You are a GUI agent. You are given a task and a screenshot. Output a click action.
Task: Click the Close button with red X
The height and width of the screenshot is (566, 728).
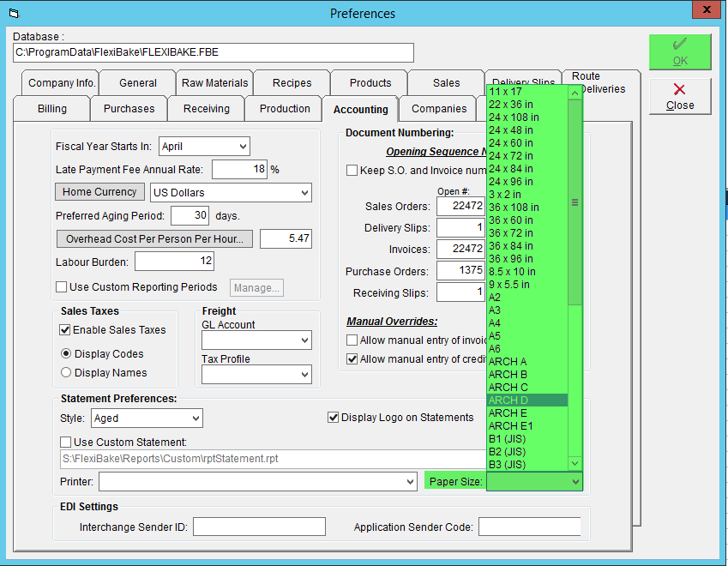click(680, 96)
